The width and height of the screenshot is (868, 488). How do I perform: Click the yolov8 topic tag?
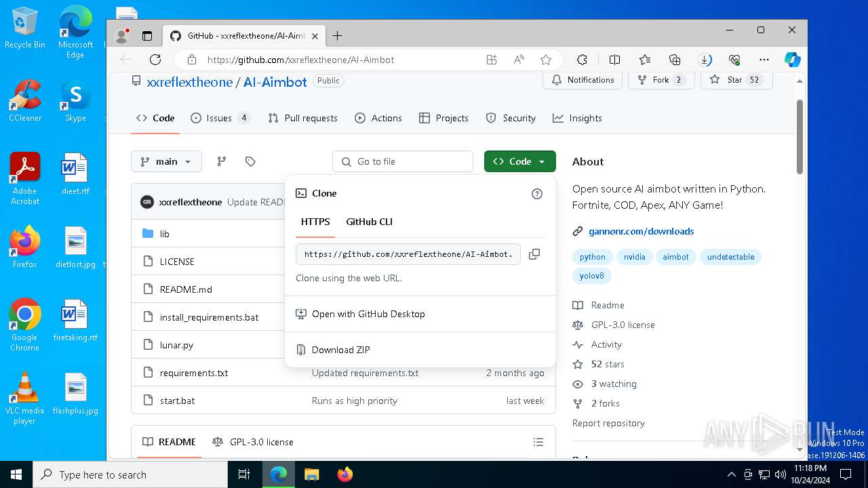click(x=591, y=276)
